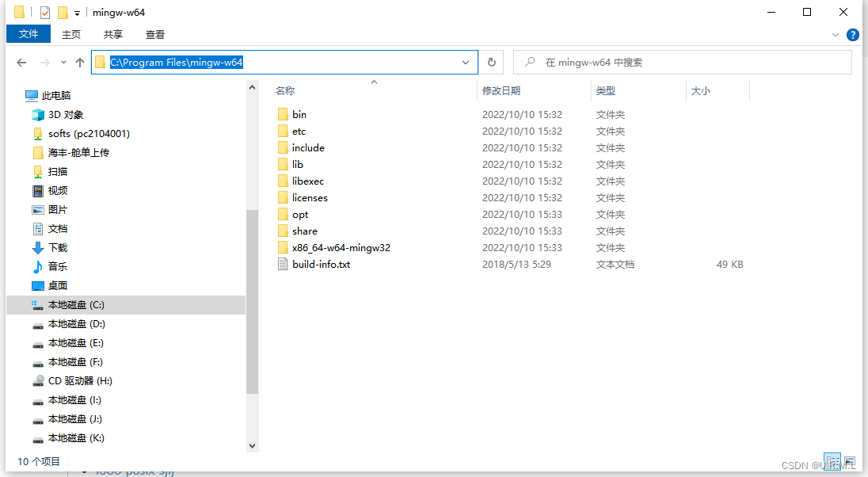Screen dimensions: 868x477
Task: Click the Back navigation arrow
Action: pyautogui.click(x=21, y=63)
